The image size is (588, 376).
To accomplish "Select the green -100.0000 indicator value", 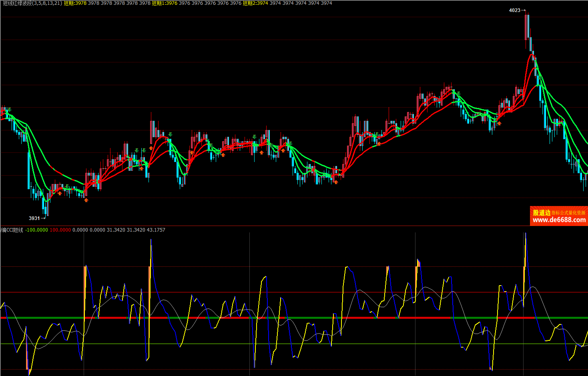I will click(36, 230).
